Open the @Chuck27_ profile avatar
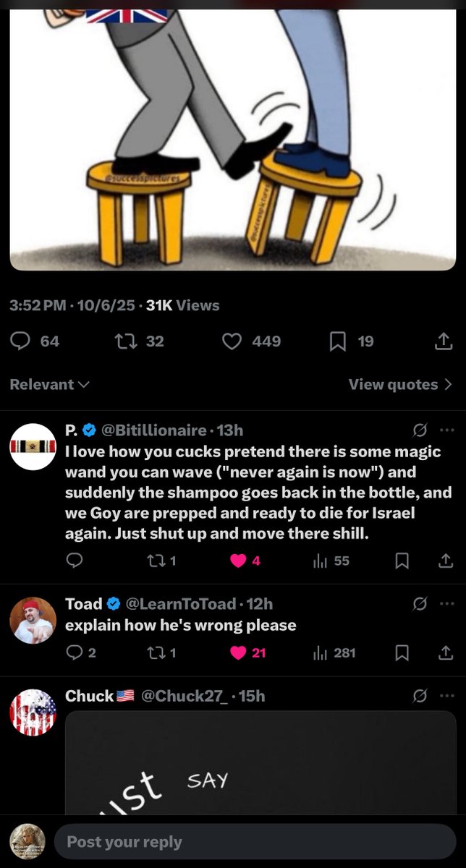466x868 pixels. [x=33, y=712]
